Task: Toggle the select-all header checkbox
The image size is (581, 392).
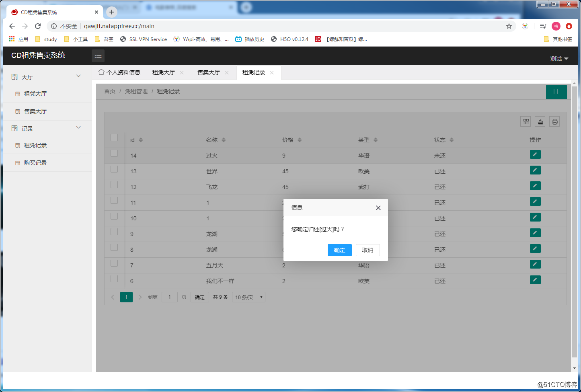Action: point(114,138)
